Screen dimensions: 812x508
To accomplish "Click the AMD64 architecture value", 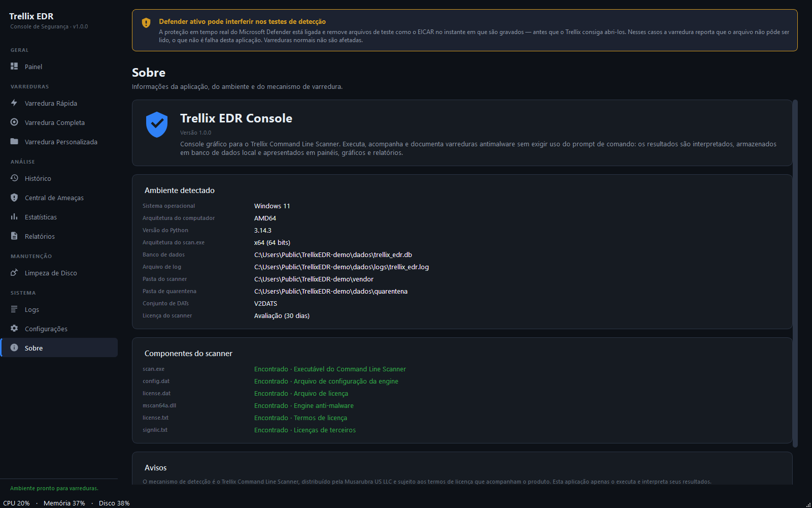I will pos(265,218).
